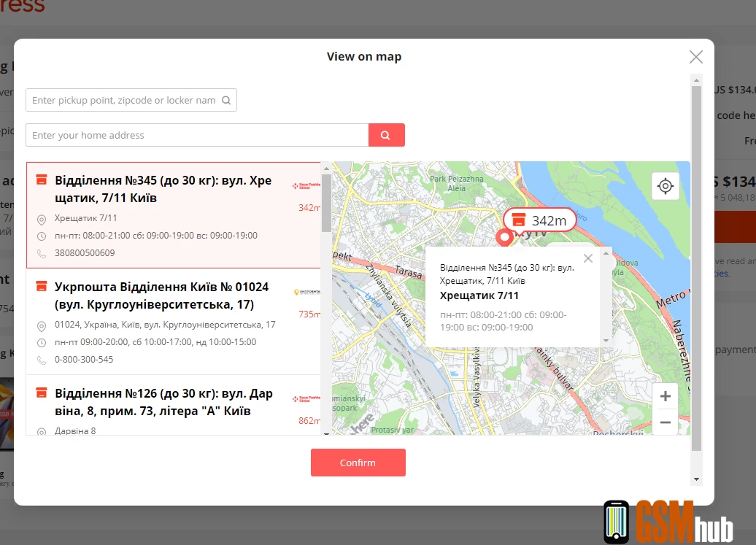Click the Confirm button

pos(358,463)
